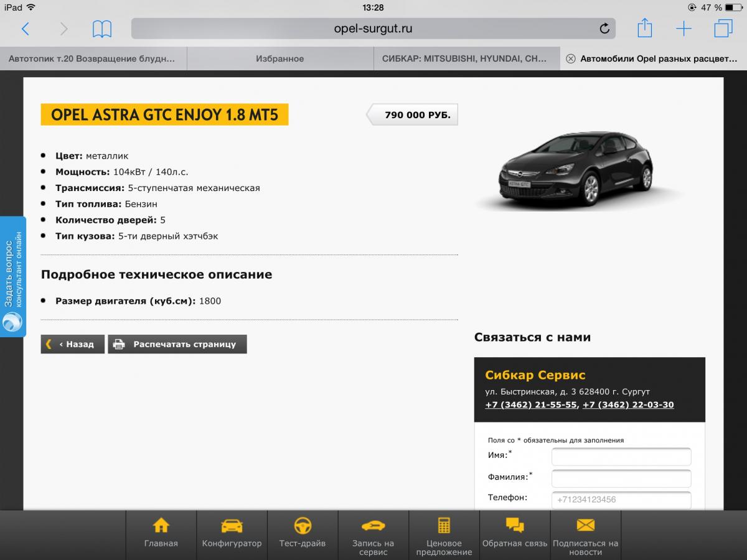
Task: Click Распечатать страницу print button
Action: 177,344
